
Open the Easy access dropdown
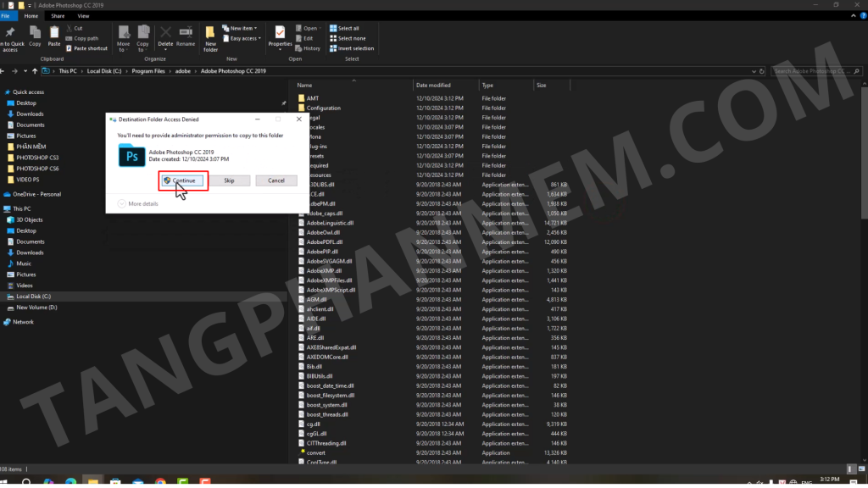click(242, 38)
